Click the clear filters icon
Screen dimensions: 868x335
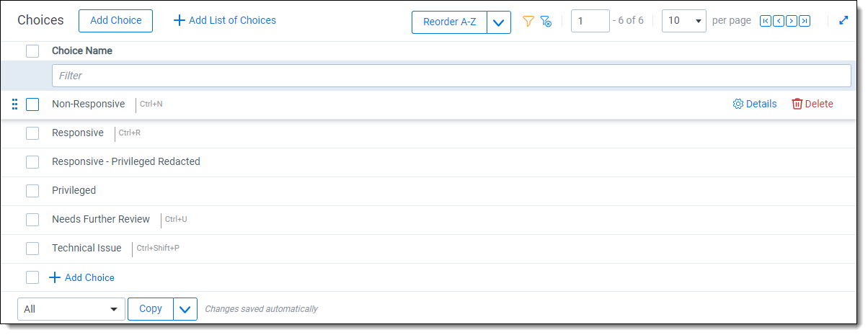(546, 22)
